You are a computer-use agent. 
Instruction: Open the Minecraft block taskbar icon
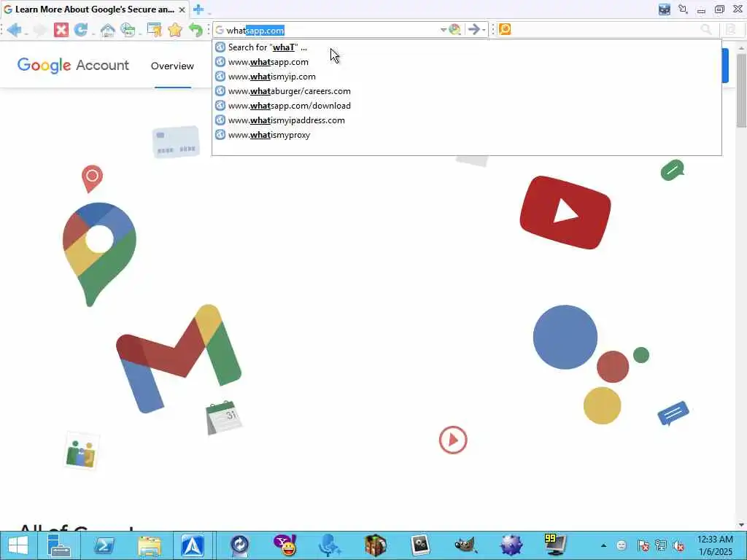(376, 545)
